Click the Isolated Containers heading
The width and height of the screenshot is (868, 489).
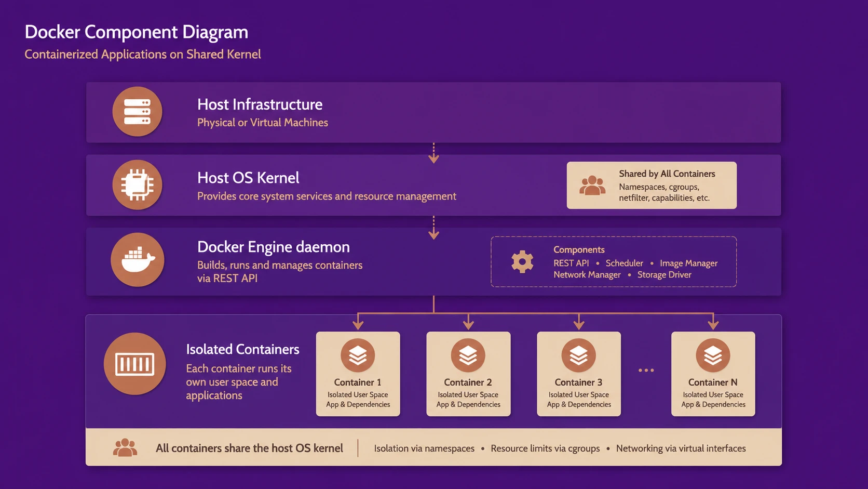pos(242,349)
